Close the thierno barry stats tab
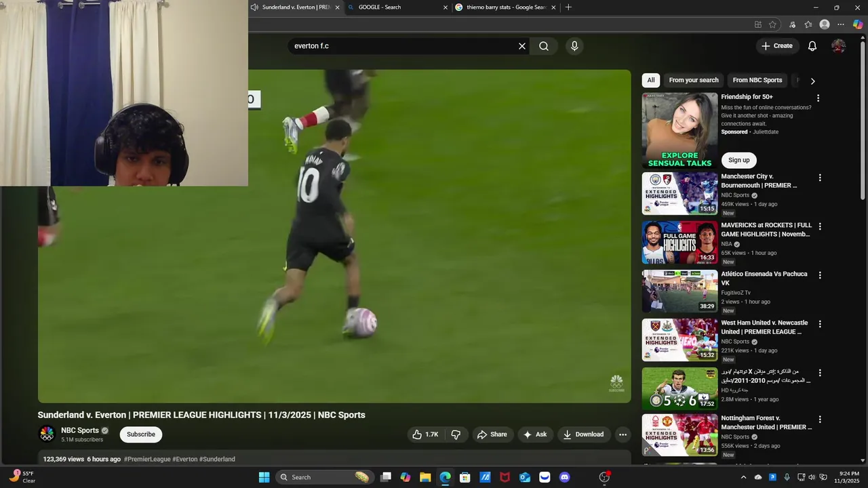The image size is (868, 488). point(553,7)
